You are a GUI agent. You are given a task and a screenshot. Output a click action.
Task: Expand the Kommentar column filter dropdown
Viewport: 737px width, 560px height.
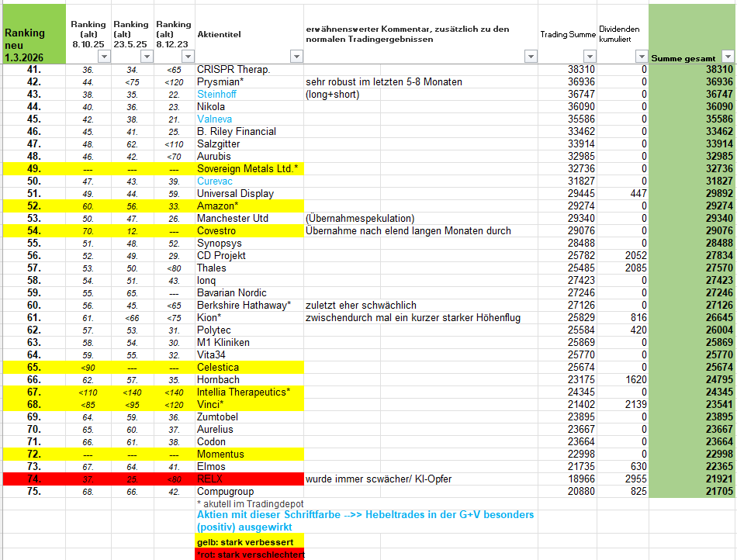(531, 57)
